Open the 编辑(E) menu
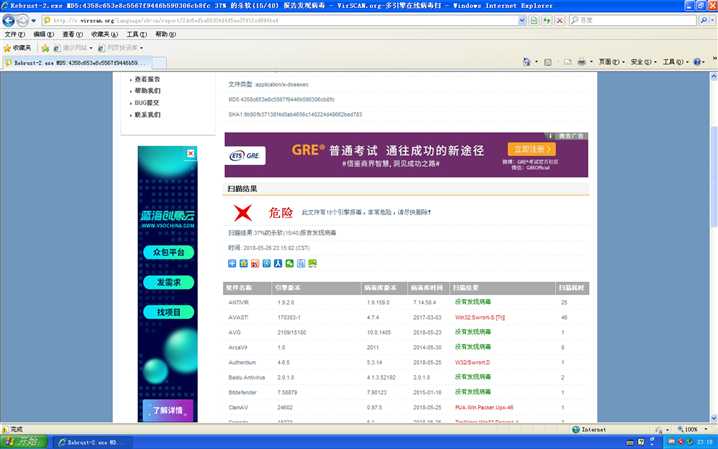 pos(43,34)
